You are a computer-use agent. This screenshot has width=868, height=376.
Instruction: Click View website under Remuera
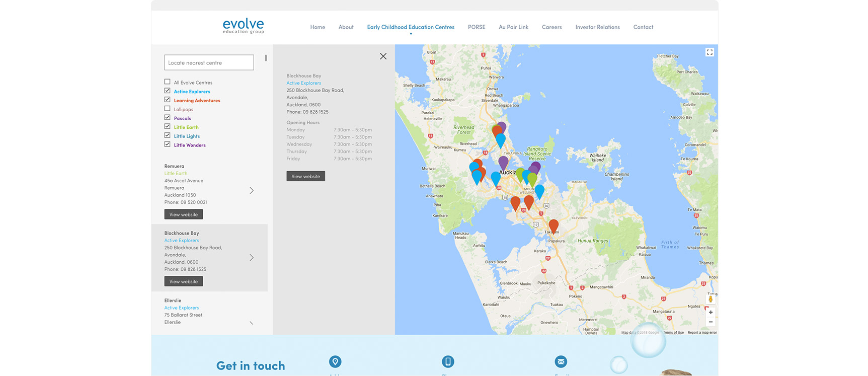tap(184, 214)
